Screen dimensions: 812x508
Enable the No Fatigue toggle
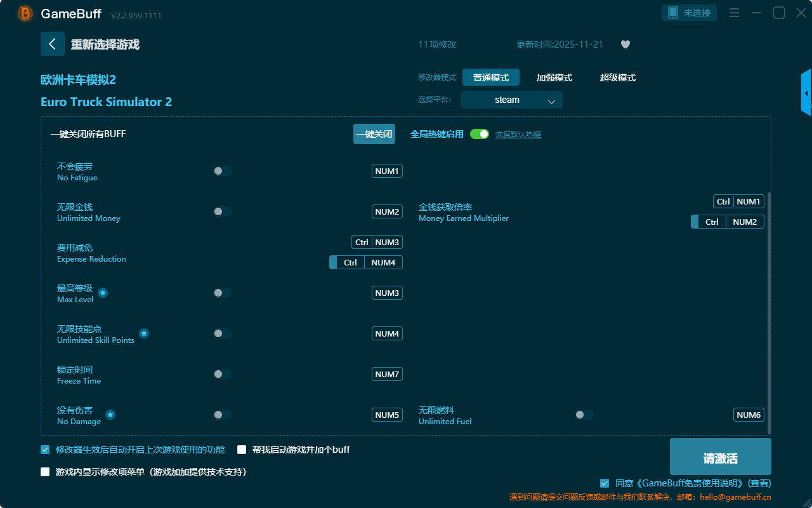pyautogui.click(x=222, y=171)
